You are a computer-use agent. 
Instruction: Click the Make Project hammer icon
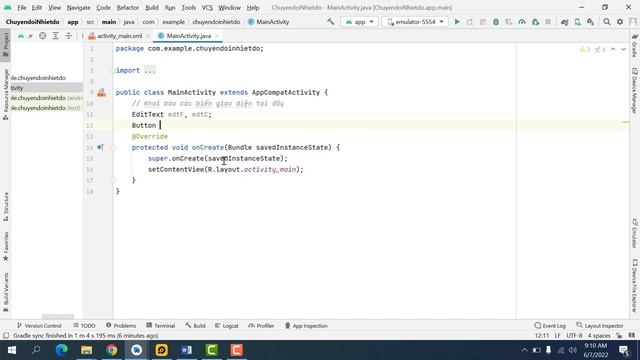(331, 22)
